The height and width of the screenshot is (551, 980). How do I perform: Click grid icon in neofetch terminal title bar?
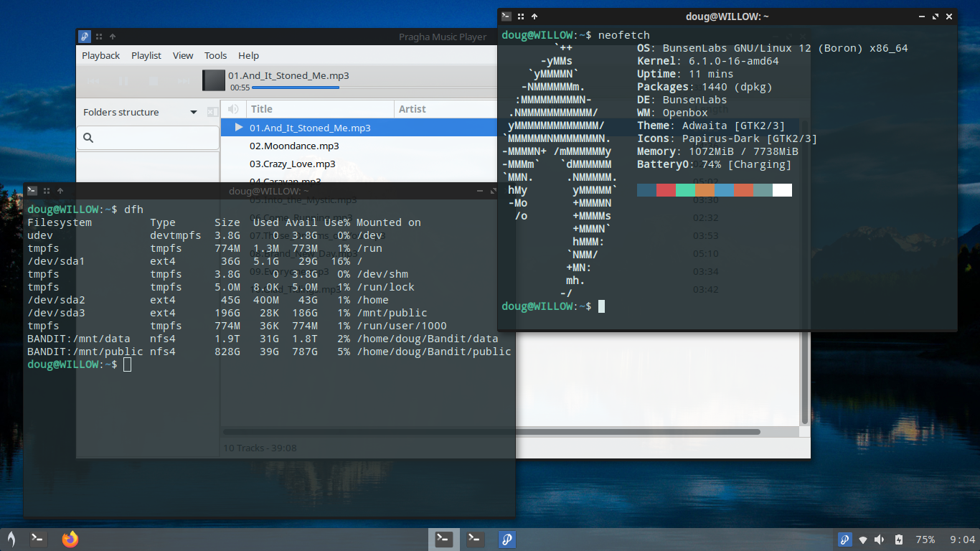(x=521, y=16)
